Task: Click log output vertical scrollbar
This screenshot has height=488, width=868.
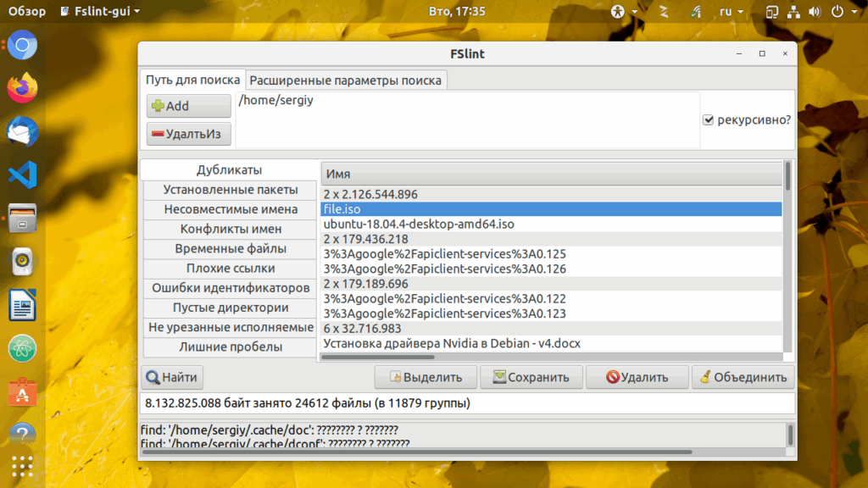Action: coord(791,435)
